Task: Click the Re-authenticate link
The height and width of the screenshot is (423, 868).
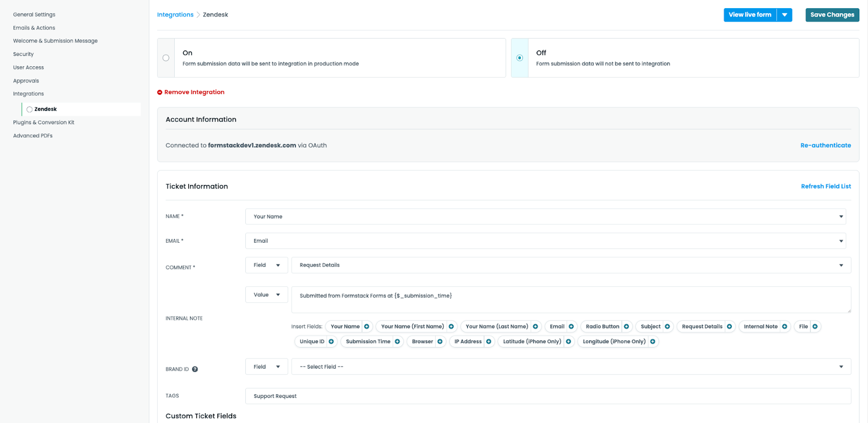Action: pyautogui.click(x=825, y=146)
